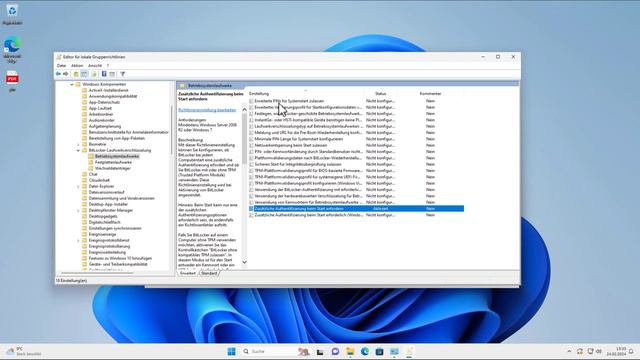Open the Microsoft Store taskbar icon
Image resolution: width=640 pixels, height=360 pixels.
click(x=380, y=351)
